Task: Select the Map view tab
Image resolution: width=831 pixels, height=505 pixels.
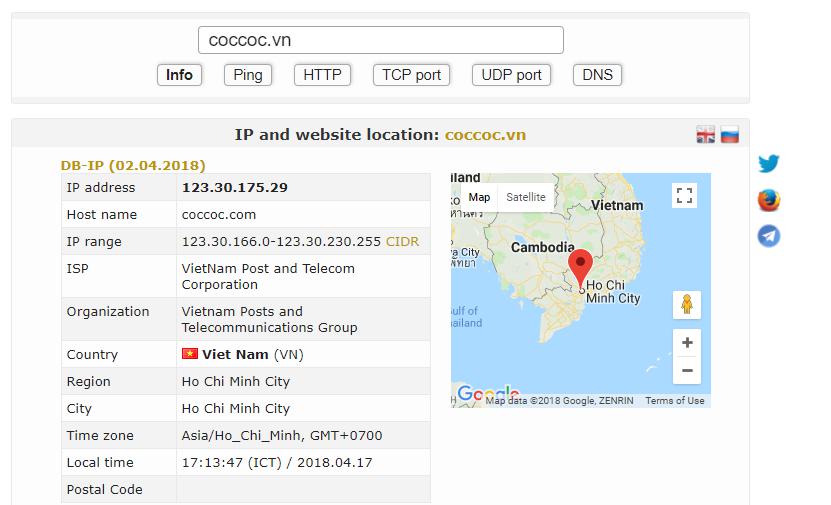Action: tap(480, 197)
